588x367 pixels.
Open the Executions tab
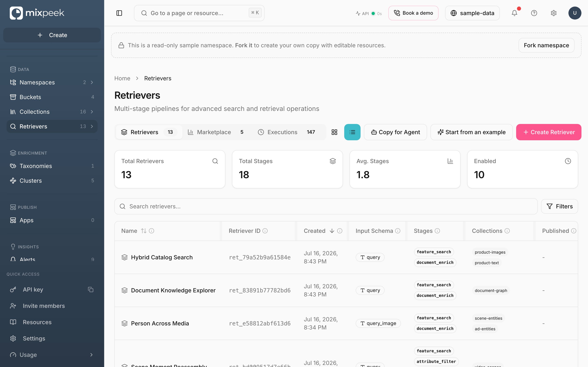[286, 132]
